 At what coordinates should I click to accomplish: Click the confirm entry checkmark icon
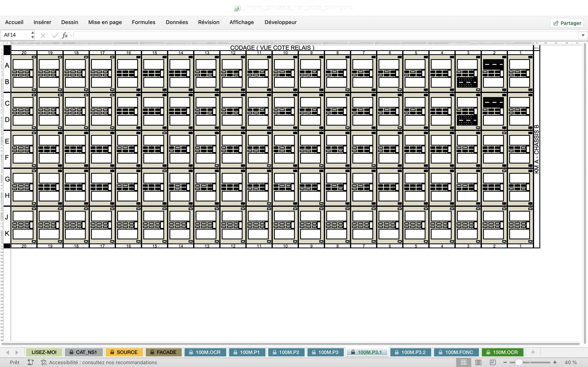[x=55, y=36]
